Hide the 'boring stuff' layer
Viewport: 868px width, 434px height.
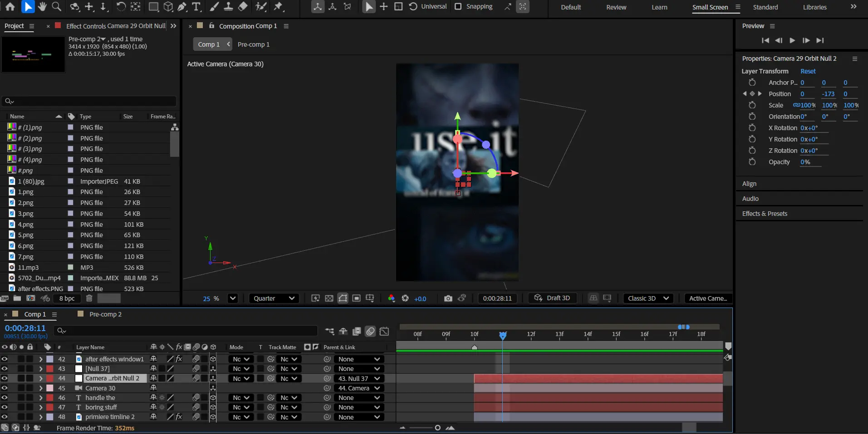coord(5,407)
